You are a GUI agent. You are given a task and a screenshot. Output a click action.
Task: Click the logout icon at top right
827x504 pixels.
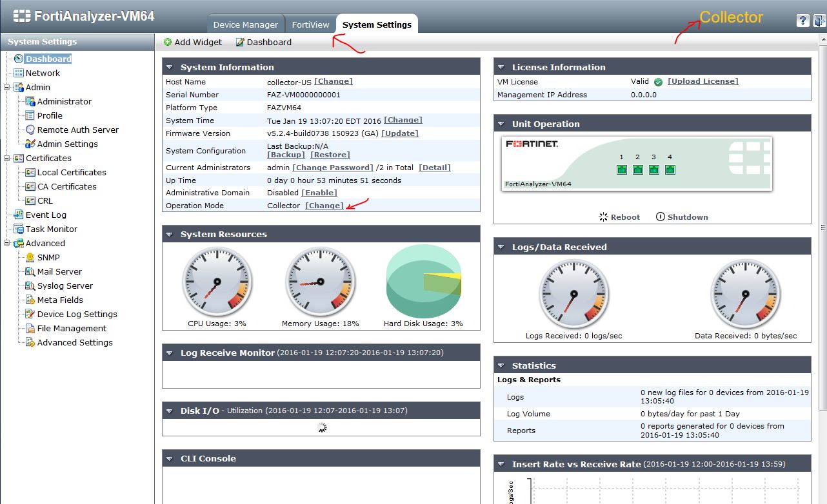coord(819,21)
